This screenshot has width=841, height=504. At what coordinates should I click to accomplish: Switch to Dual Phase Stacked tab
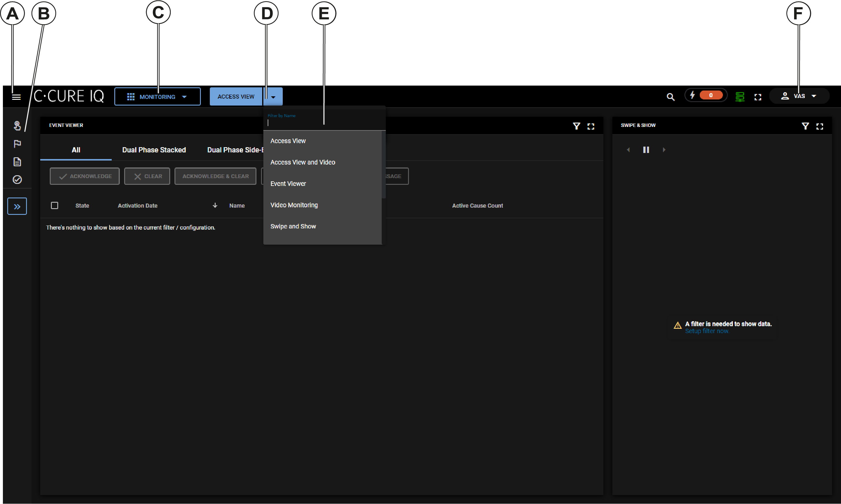[x=154, y=150]
